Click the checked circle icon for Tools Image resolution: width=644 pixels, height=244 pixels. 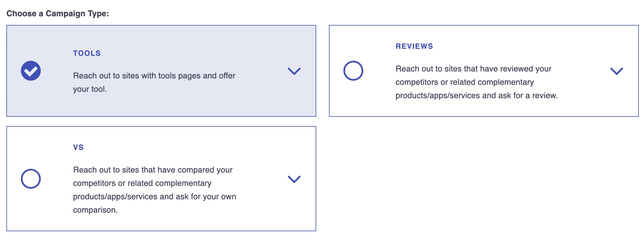(31, 71)
